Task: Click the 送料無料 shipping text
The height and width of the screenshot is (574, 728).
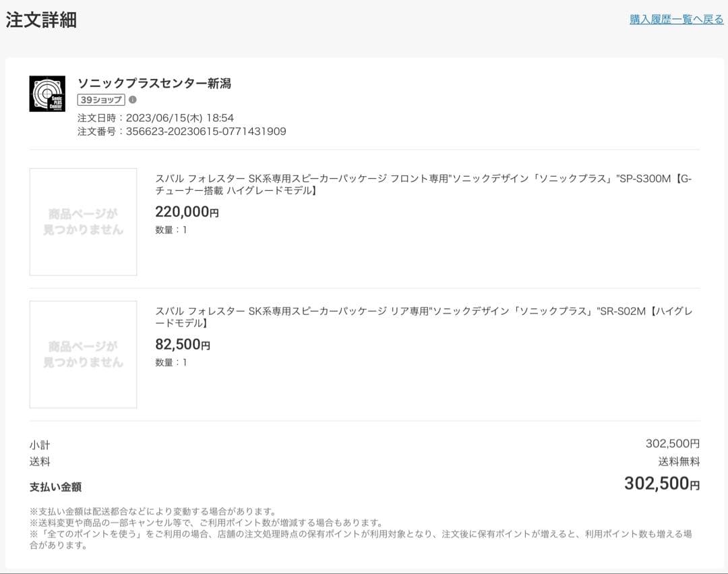Action: point(679,462)
